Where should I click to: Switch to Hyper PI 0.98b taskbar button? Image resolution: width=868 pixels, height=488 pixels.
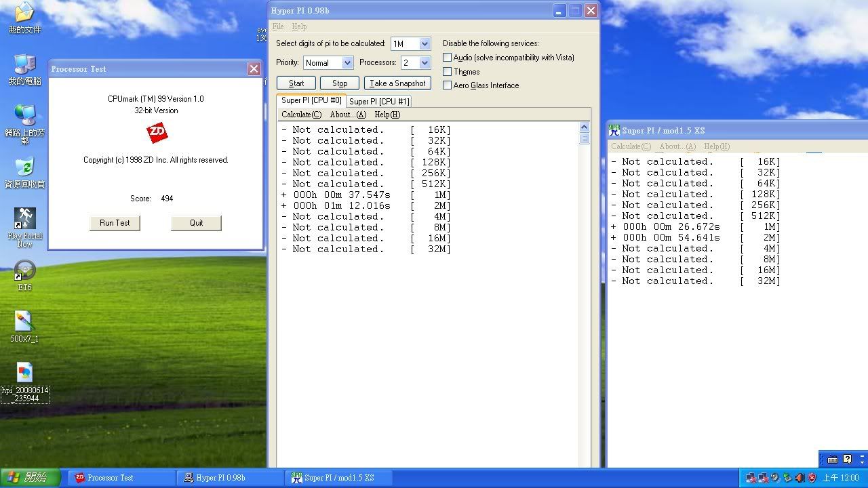click(231, 478)
